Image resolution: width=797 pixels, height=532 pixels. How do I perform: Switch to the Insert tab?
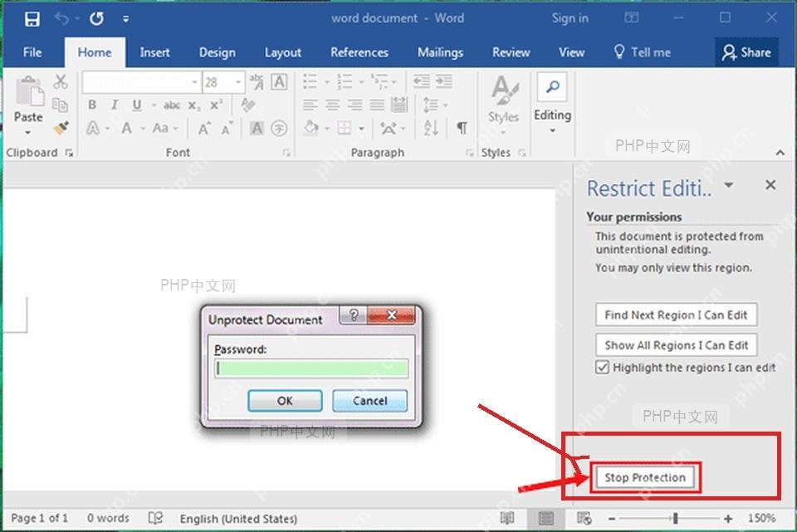tap(154, 52)
